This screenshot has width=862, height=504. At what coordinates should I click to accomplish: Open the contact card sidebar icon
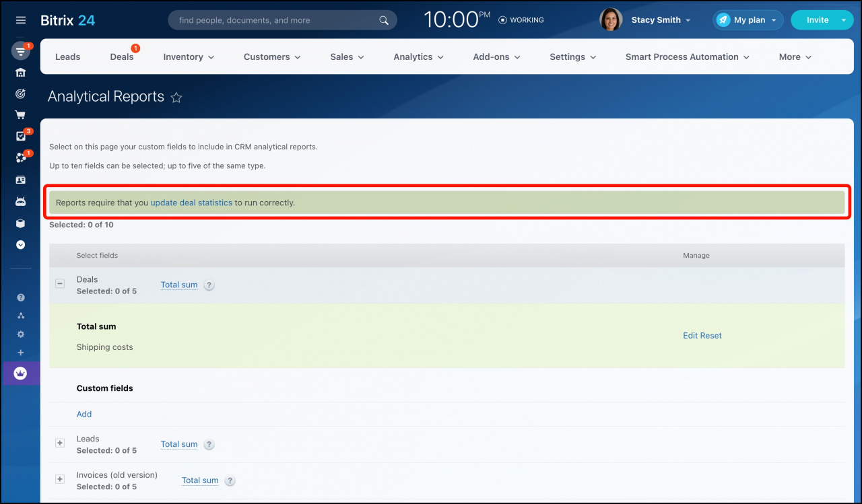[20, 180]
